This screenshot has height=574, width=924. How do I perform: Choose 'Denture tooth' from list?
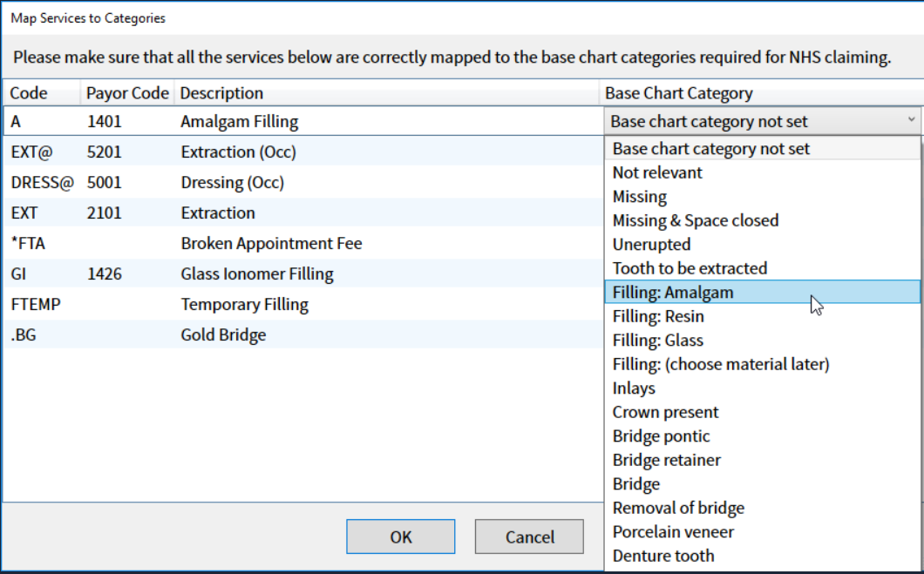(662, 556)
